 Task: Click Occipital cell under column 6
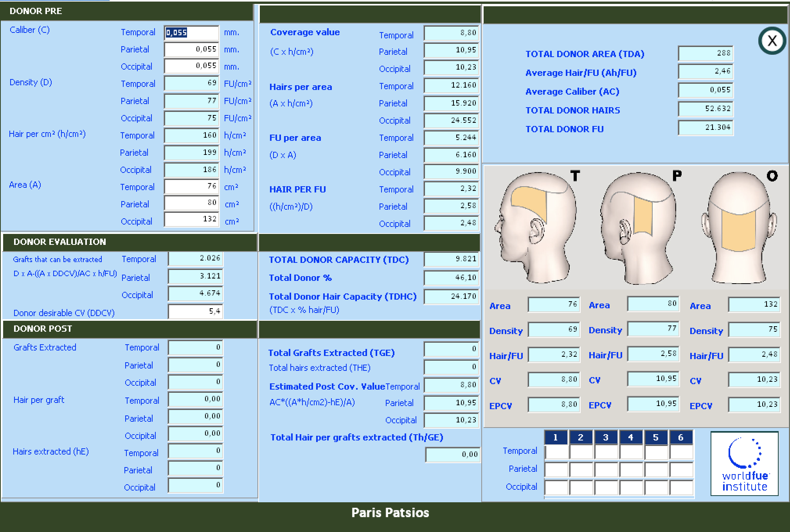tap(681, 487)
